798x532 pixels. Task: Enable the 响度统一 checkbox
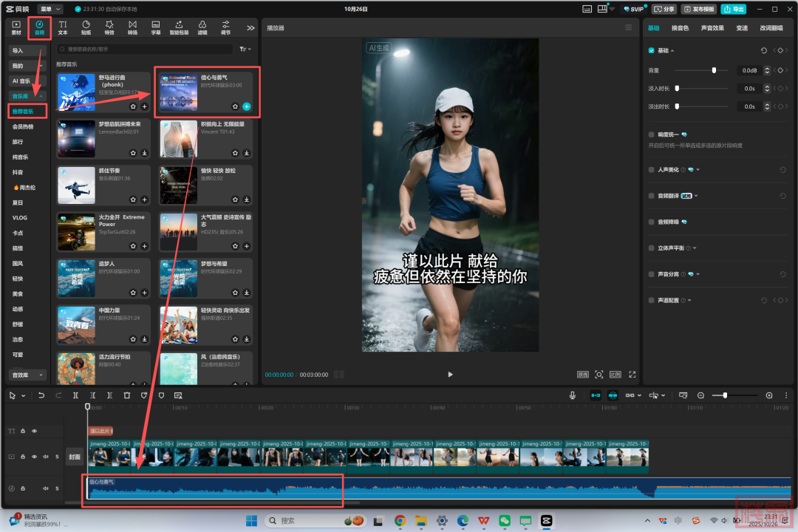(x=651, y=134)
